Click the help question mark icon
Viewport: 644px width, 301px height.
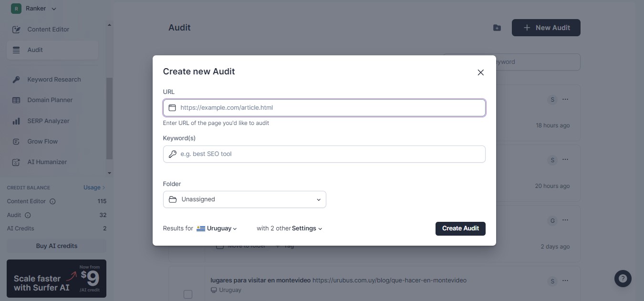(x=623, y=279)
